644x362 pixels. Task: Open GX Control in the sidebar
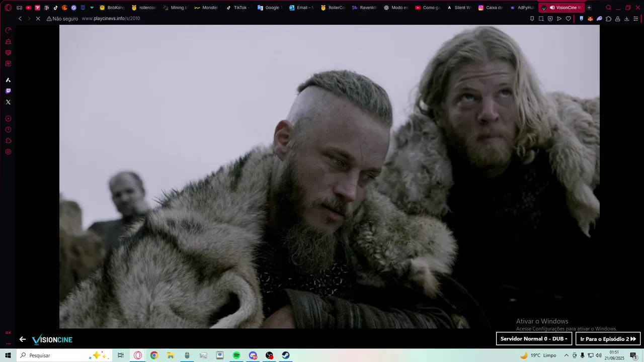pyautogui.click(x=8, y=31)
